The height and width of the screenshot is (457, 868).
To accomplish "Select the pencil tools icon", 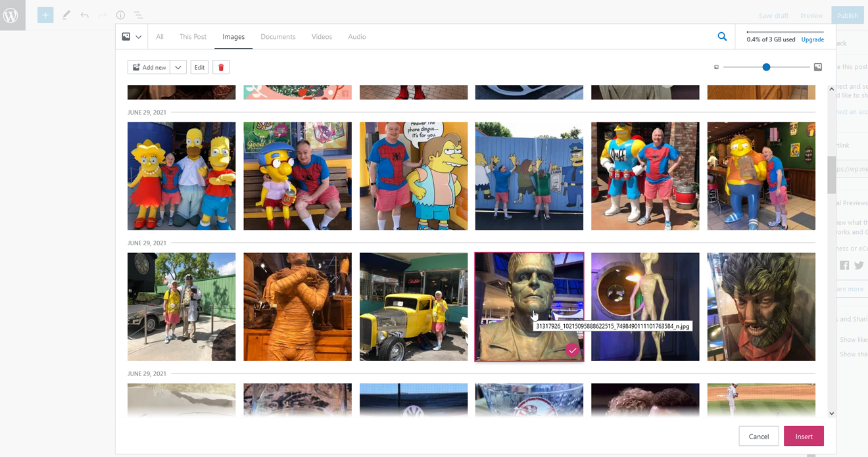I will 66,14.
